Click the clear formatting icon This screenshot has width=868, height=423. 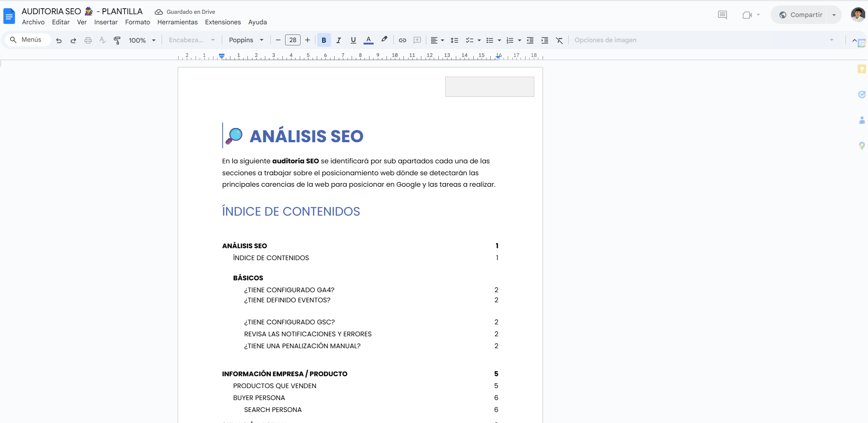(559, 40)
